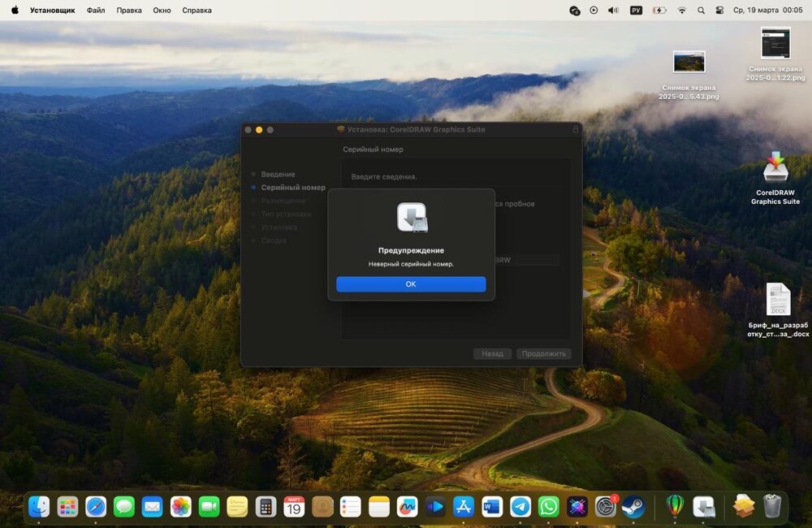The height and width of the screenshot is (528, 812).
Task: Open the sound volume menu bar icon
Action: (613, 10)
